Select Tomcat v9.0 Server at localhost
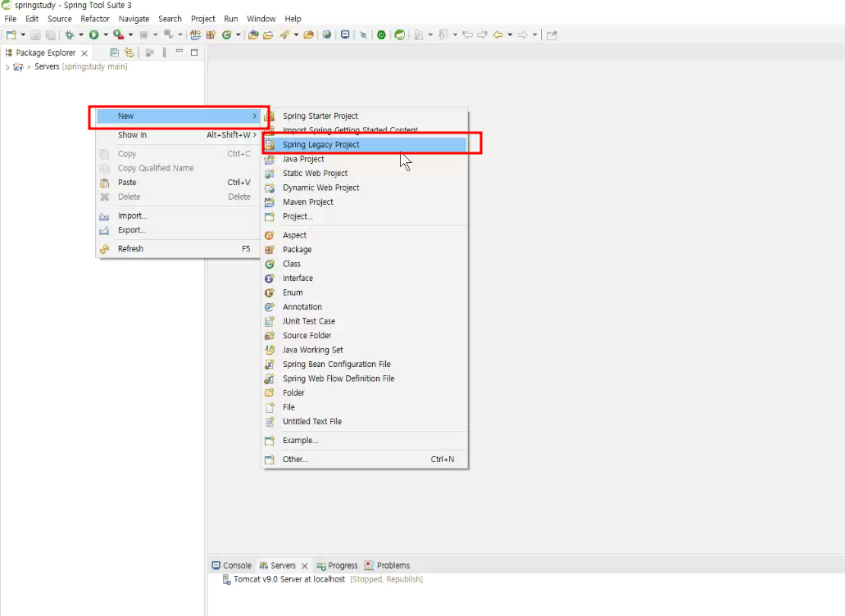 pyautogui.click(x=323, y=579)
